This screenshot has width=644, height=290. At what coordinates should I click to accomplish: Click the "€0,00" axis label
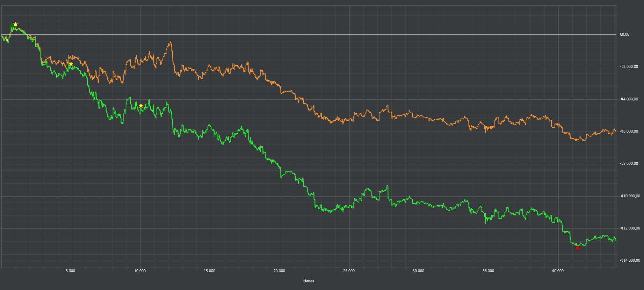(624, 34)
